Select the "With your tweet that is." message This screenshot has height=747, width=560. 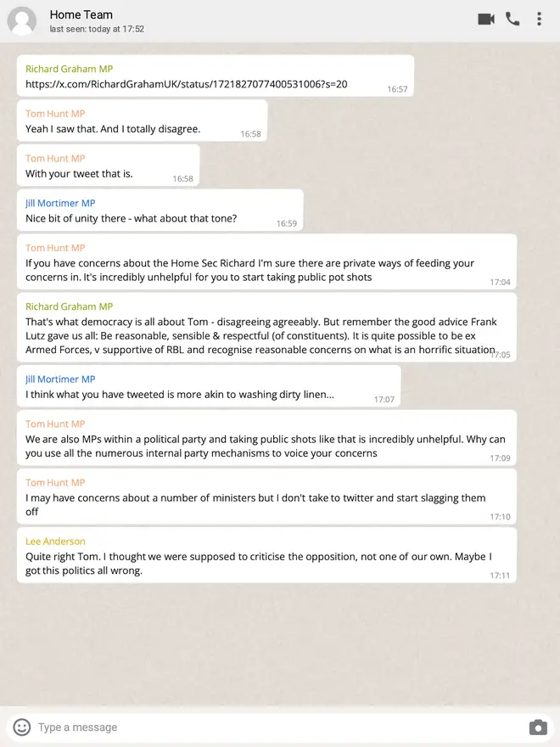108,166
